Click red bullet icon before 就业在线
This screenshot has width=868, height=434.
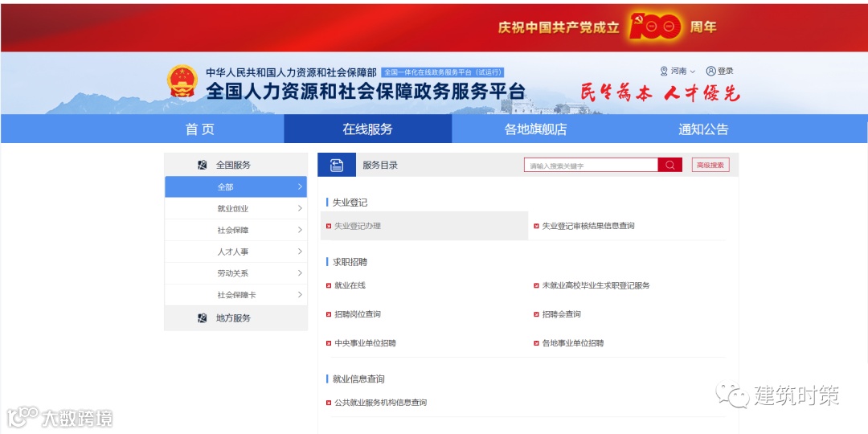[329, 285]
